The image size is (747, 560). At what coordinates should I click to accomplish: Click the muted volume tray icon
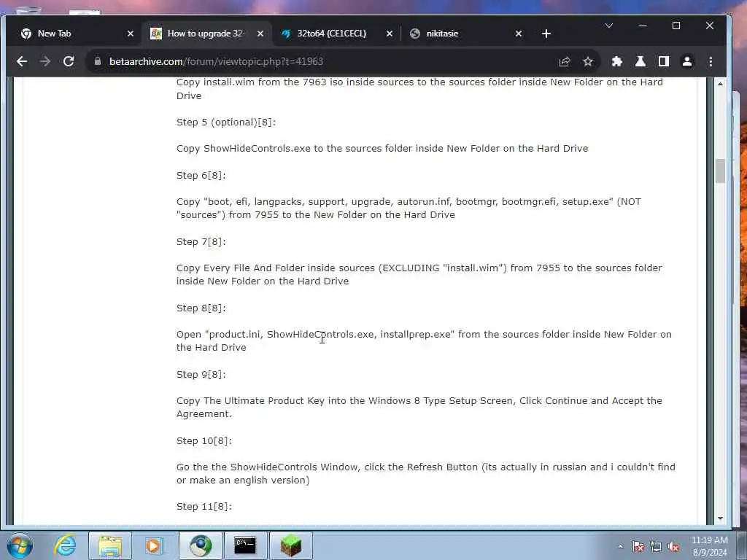[x=673, y=547]
